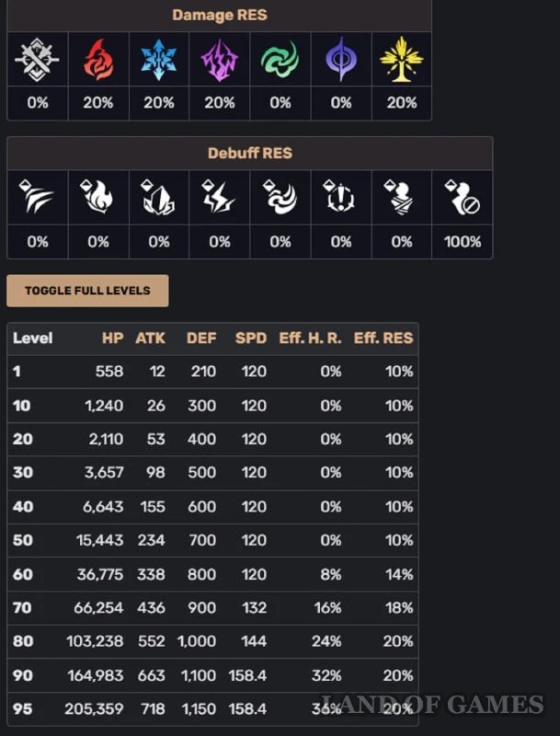Click the Bleed debuff RES claw icon
The image size is (560, 736).
click(37, 197)
